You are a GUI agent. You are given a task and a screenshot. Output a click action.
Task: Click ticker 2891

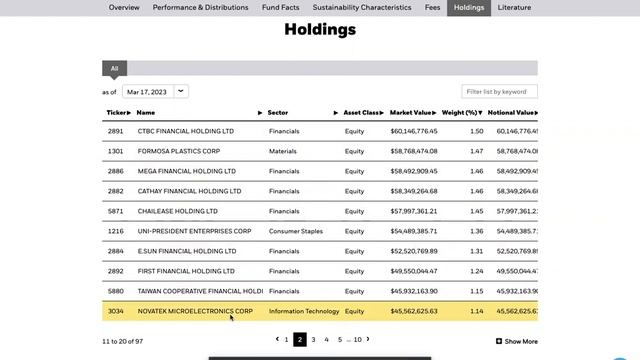[x=115, y=131]
